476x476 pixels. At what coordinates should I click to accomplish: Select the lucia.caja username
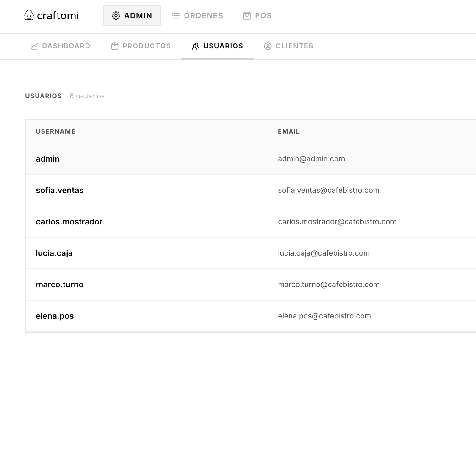click(54, 253)
